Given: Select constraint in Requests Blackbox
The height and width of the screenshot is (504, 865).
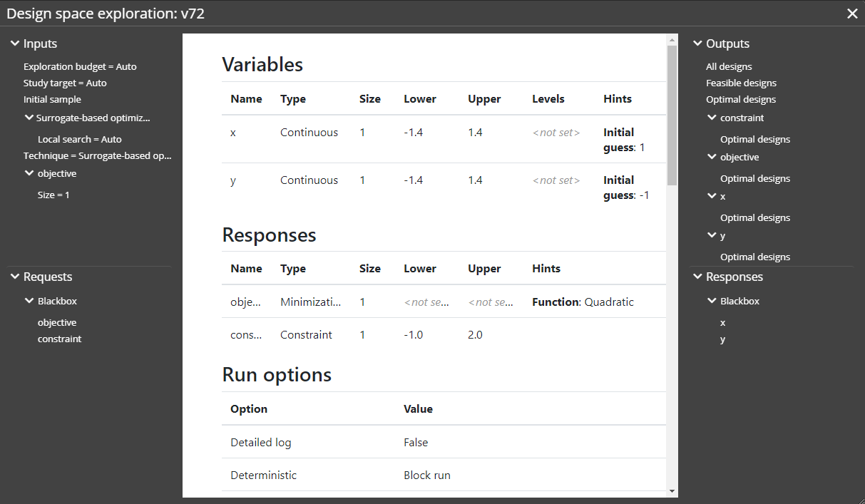Looking at the screenshot, I should pos(59,339).
